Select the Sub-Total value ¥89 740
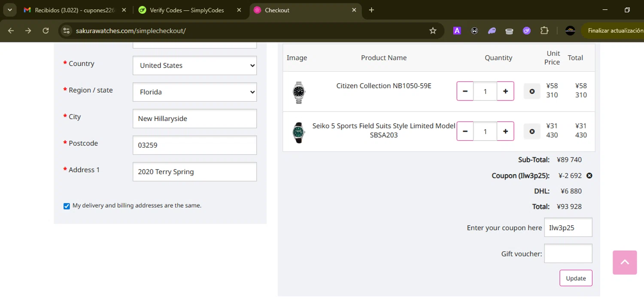Image resolution: width=644 pixels, height=299 pixels. pyautogui.click(x=569, y=160)
